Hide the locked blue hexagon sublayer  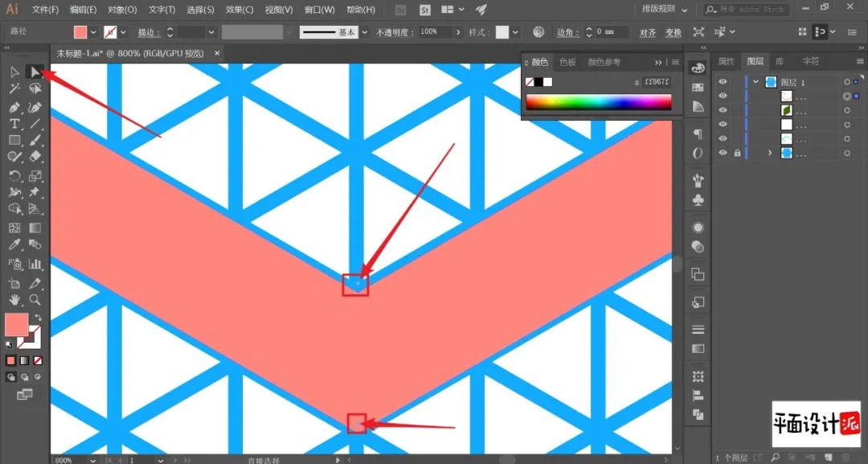tap(723, 153)
